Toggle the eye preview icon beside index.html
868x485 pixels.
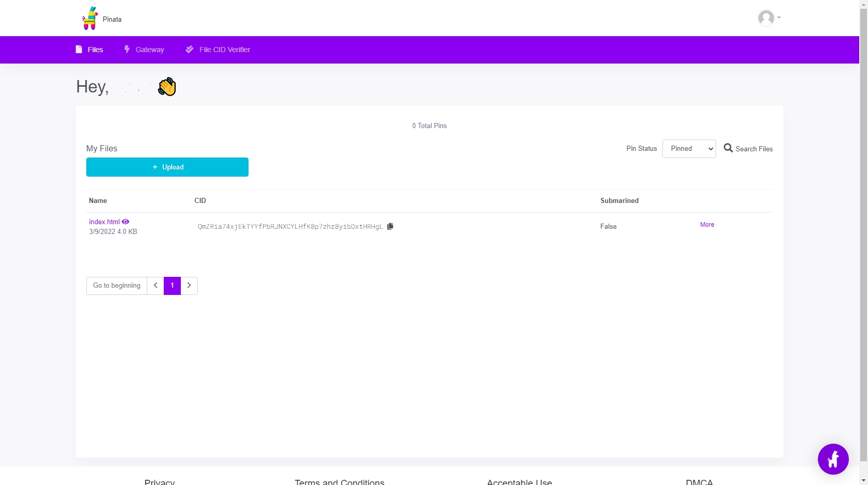click(x=126, y=222)
